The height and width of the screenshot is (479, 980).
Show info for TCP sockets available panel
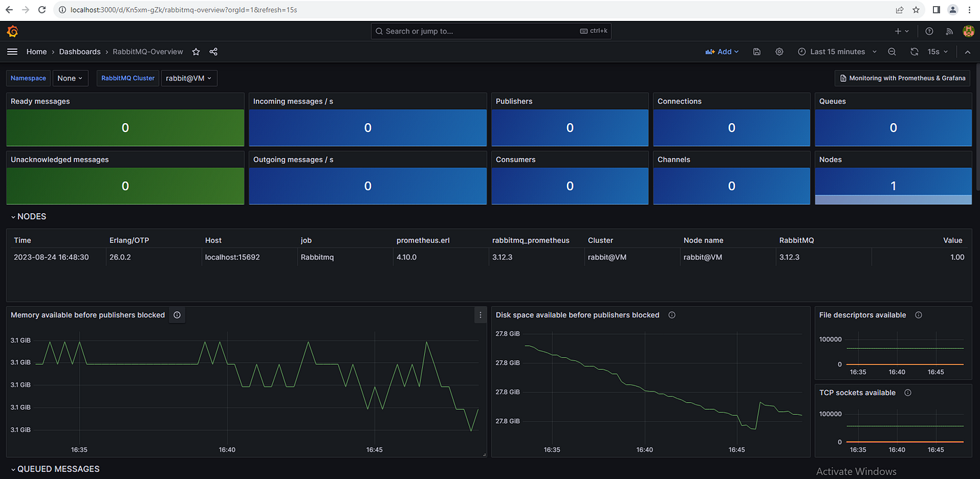tap(908, 393)
